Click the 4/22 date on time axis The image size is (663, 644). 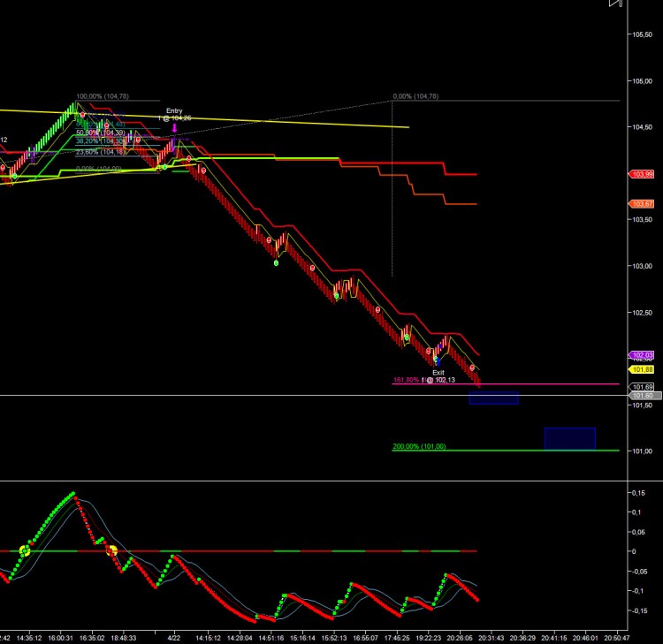pos(174,638)
